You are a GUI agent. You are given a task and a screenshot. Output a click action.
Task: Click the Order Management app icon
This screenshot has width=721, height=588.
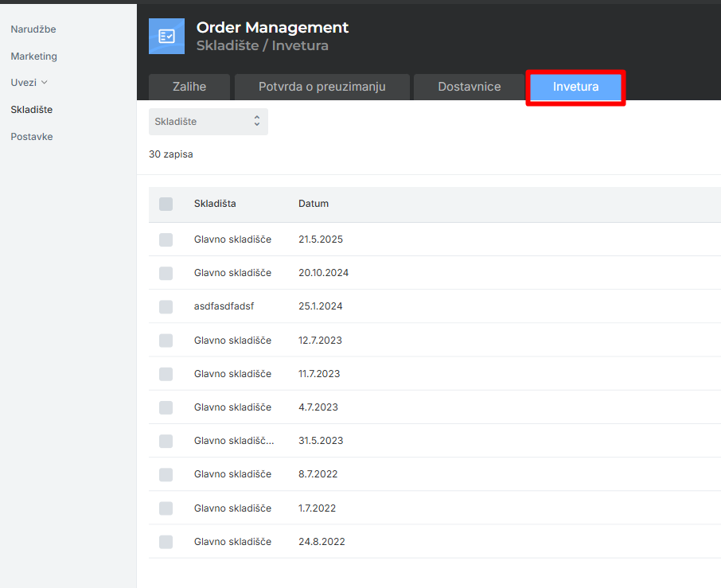point(166,37)
